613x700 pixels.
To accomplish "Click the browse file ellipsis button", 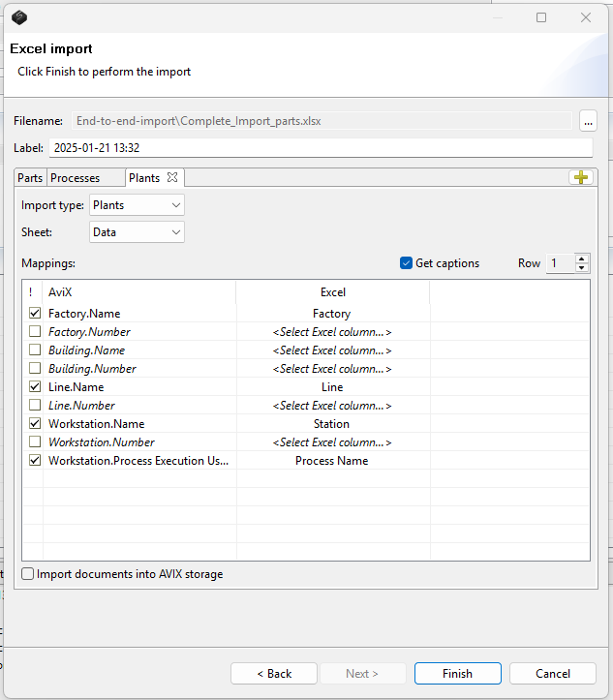I will click(x=588, y=121).
